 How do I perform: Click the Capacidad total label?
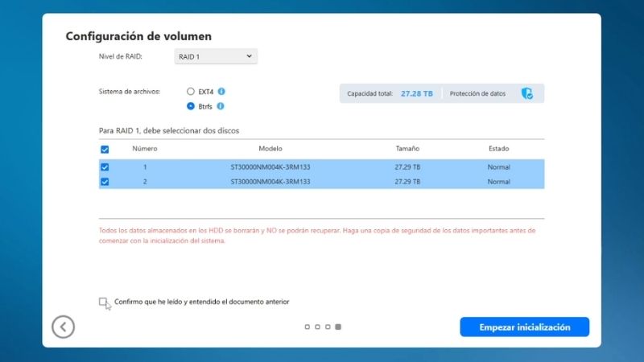click(369, 93)
